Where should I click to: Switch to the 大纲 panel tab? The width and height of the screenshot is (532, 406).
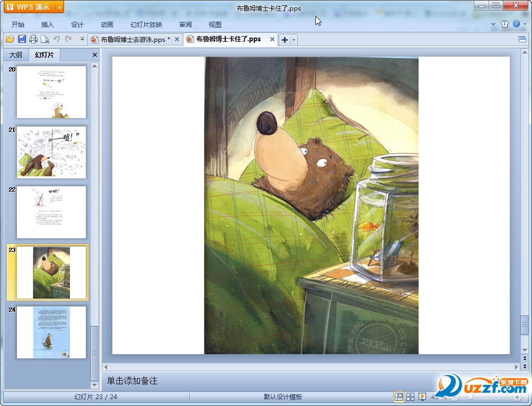[x=15, y=55]
